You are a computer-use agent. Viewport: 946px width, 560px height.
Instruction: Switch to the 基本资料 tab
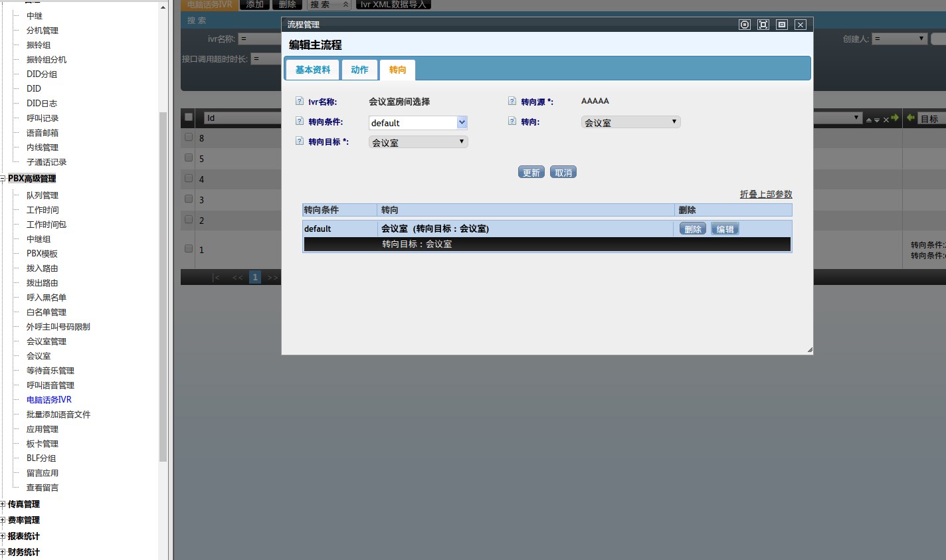[x=312, y=70]
